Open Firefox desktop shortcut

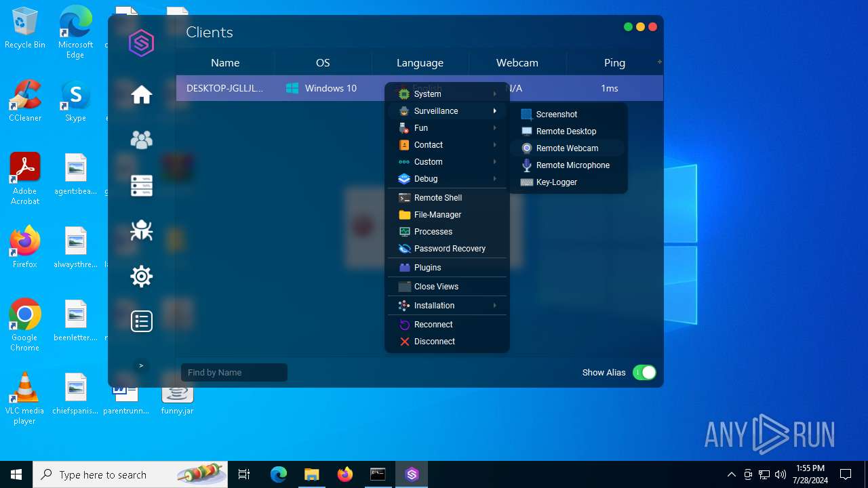[x=25, y=247]
